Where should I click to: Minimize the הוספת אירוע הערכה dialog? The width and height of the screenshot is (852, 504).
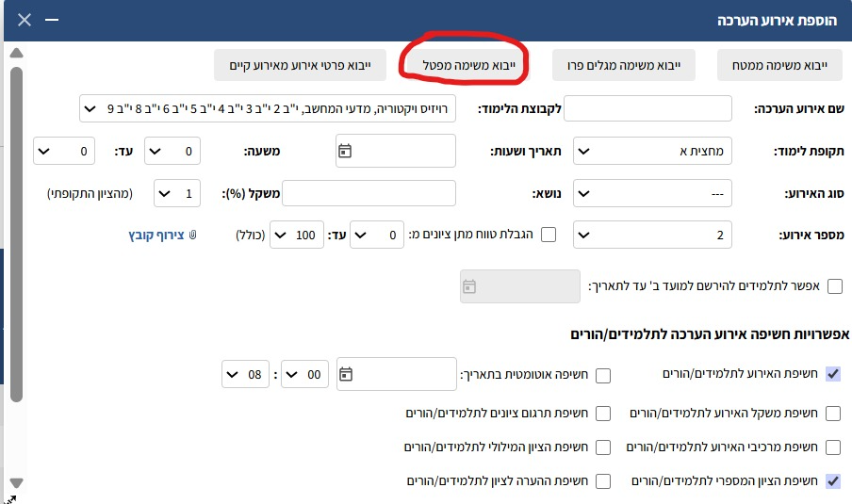(52, 20)
